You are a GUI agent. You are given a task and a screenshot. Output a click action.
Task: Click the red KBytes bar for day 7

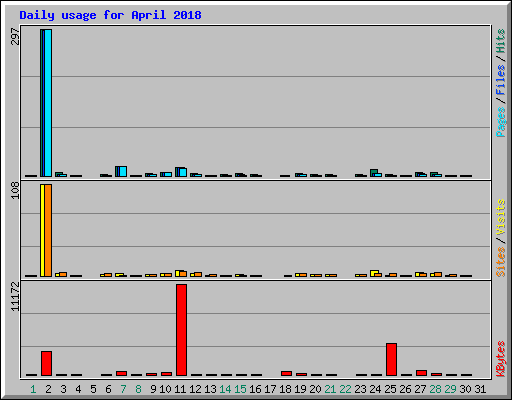(x=121, y=373)
